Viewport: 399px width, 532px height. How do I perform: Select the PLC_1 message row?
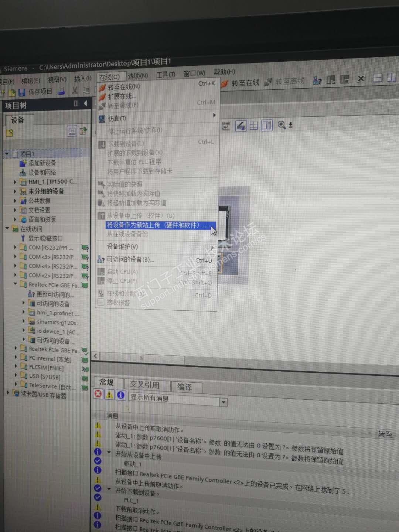click(131, 501)
